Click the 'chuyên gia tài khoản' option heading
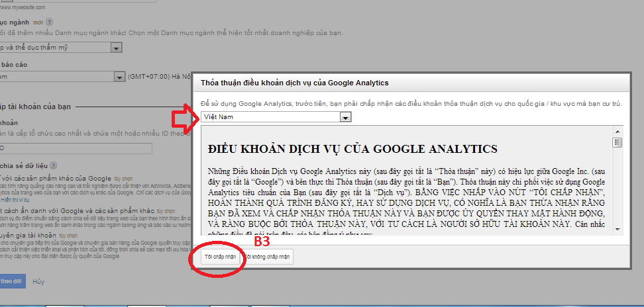This screenshot has width=644, height=307. pos(28,236)
